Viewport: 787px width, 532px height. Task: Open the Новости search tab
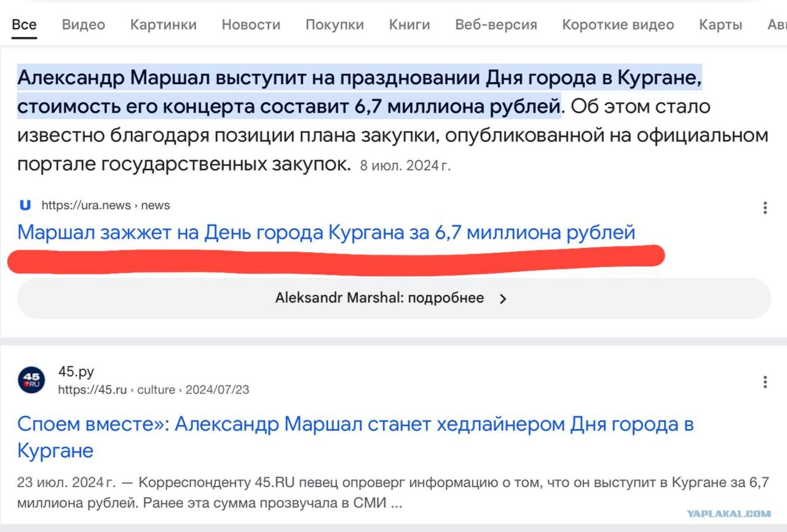point(251,25)
